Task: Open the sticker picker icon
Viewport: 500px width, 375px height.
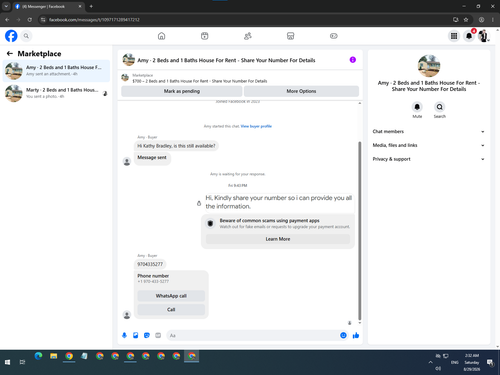Action: point(147,335)
